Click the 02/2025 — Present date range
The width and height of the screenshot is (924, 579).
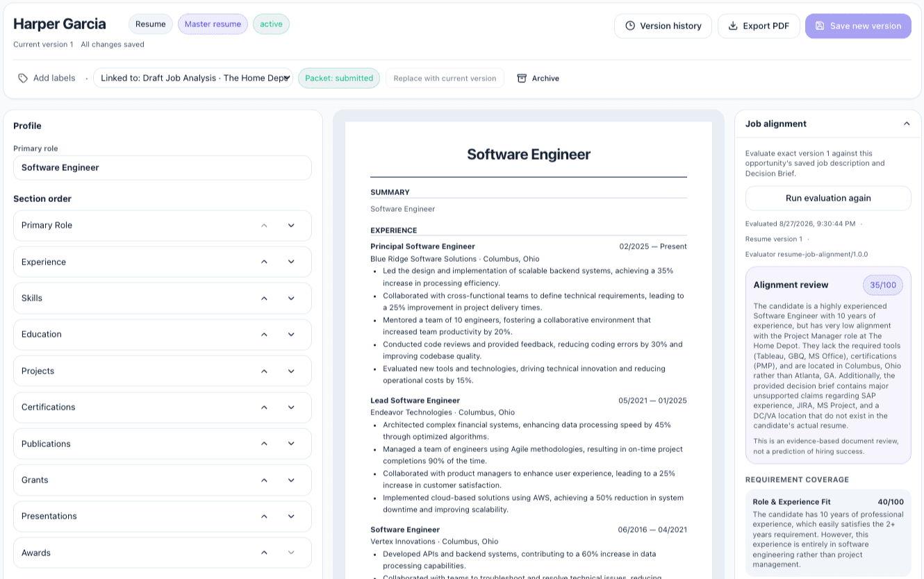[x=653, y=246]
